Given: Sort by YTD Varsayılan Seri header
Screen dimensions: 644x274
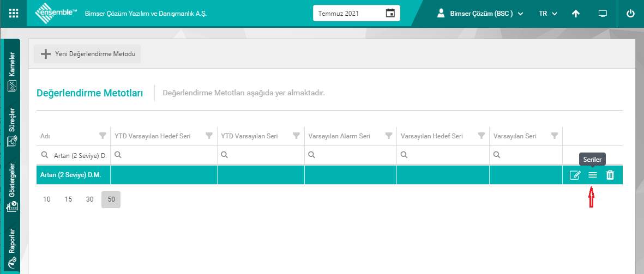Looking at the screenshot, I should point(249,136).
